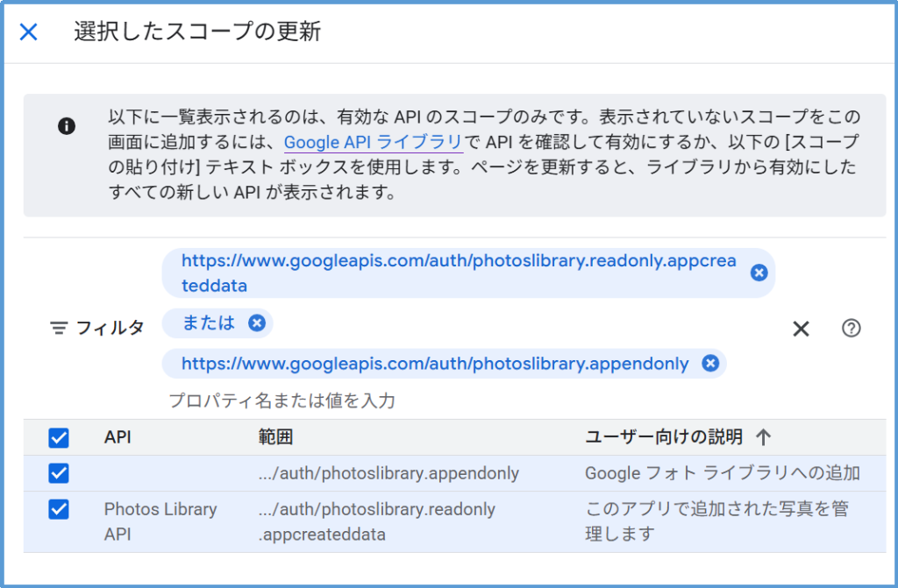
Task: Close the scope update panel
Action: click(x=29, y=32)
